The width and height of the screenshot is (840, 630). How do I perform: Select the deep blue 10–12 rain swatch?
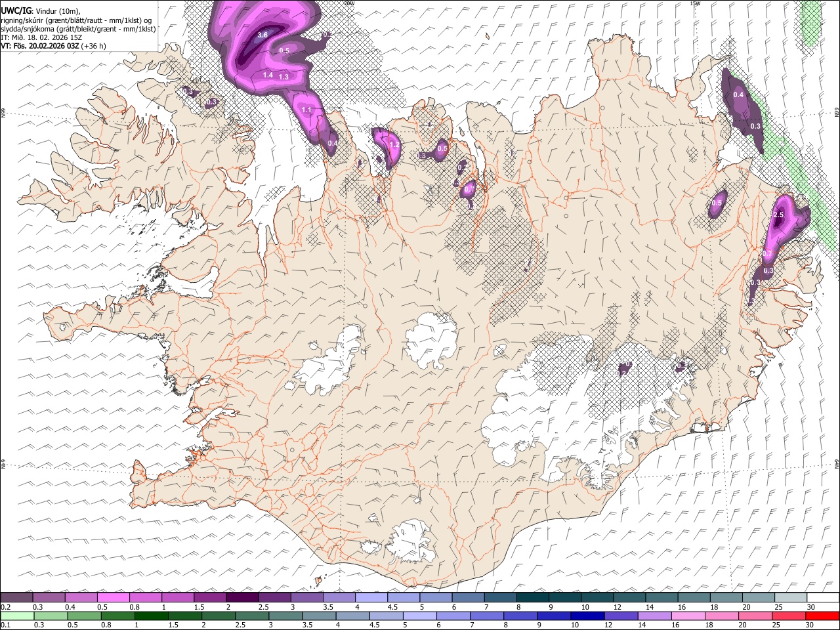pyautogui.click(x=587, y=616)
